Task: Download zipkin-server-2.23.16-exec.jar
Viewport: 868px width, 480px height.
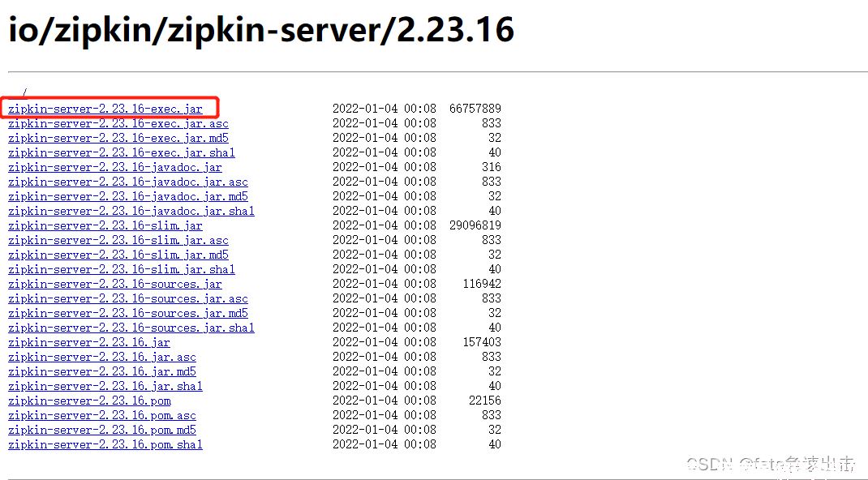Action: [105, 109]
